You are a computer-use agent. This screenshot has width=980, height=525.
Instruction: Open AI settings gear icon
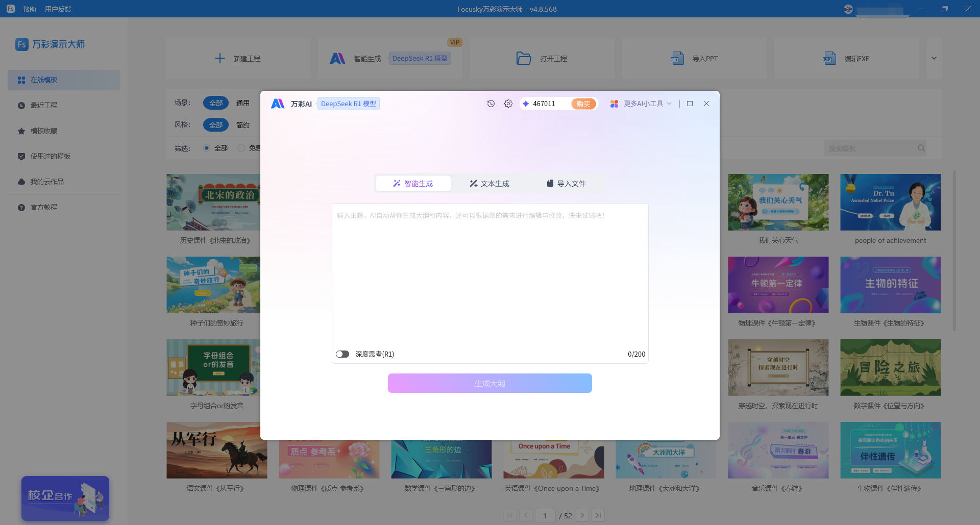point(508,104)
